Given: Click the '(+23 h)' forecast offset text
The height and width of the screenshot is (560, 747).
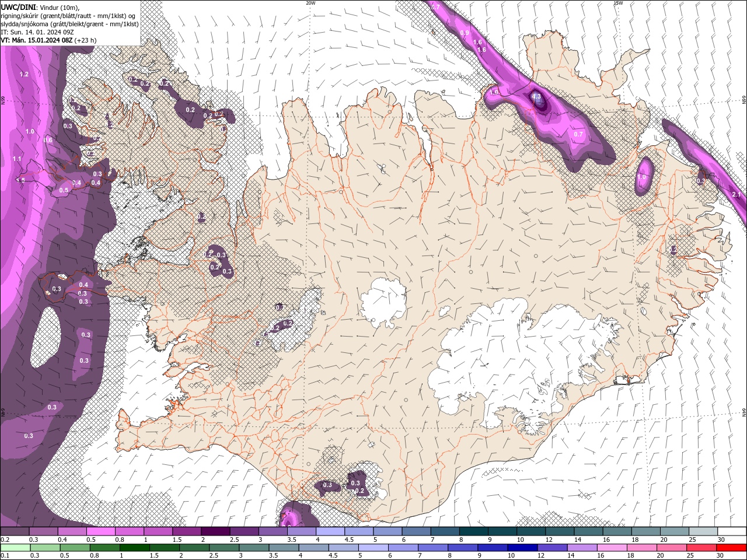Looking at the screenshot, I should coord(85,40).
